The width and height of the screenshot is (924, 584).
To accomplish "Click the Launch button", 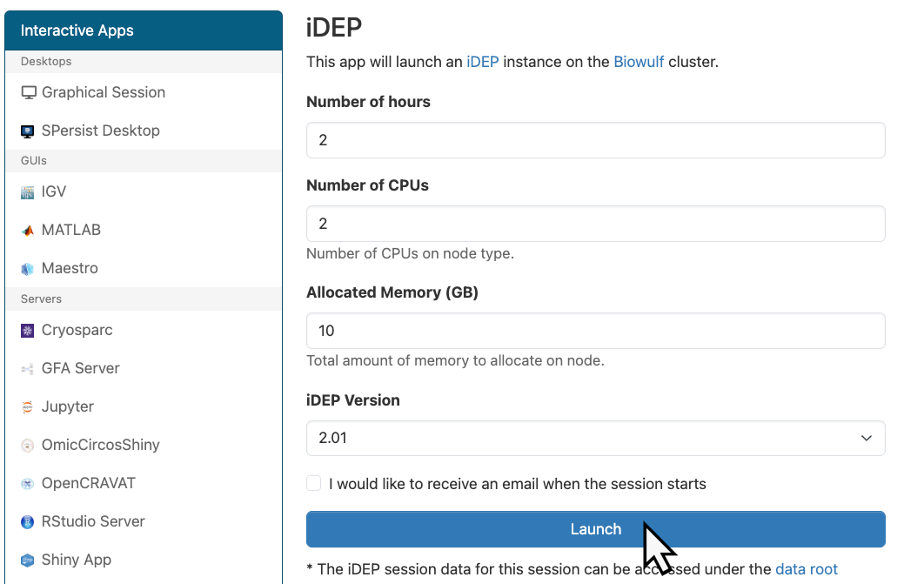I will point(596,529).
